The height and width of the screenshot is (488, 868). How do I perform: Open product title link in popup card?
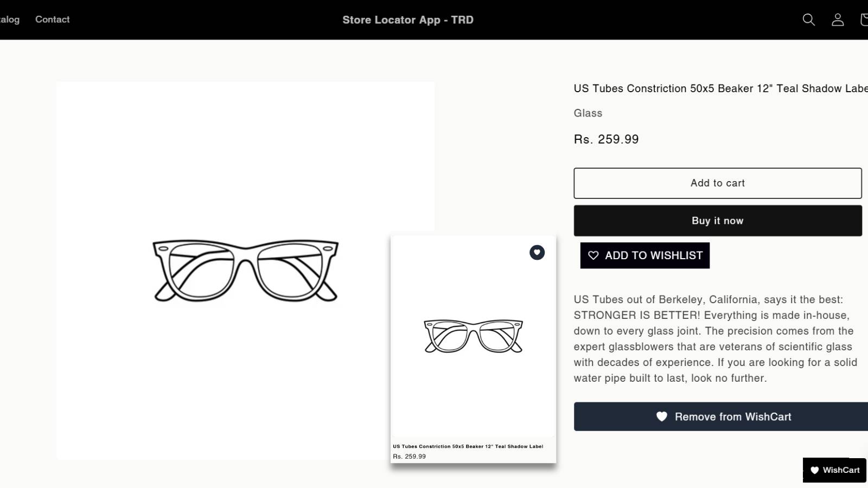coord(468,446)
